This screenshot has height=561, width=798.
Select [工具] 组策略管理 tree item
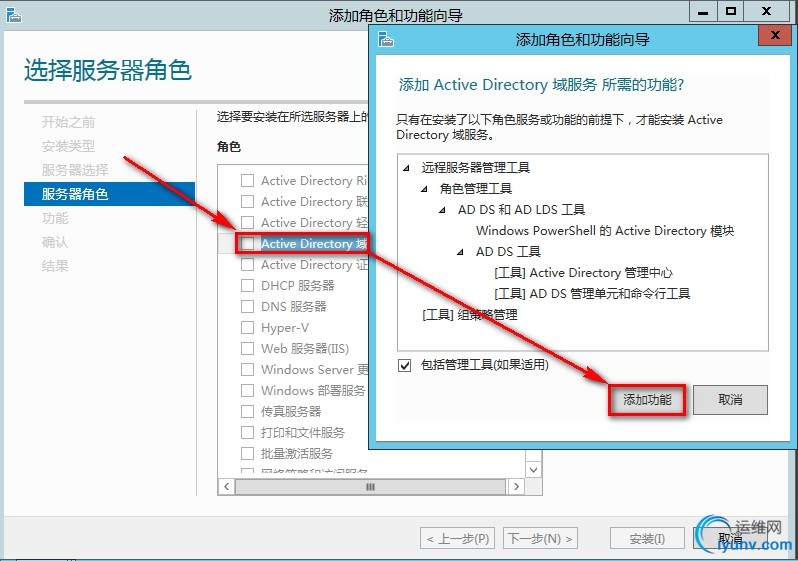point(470,315)
